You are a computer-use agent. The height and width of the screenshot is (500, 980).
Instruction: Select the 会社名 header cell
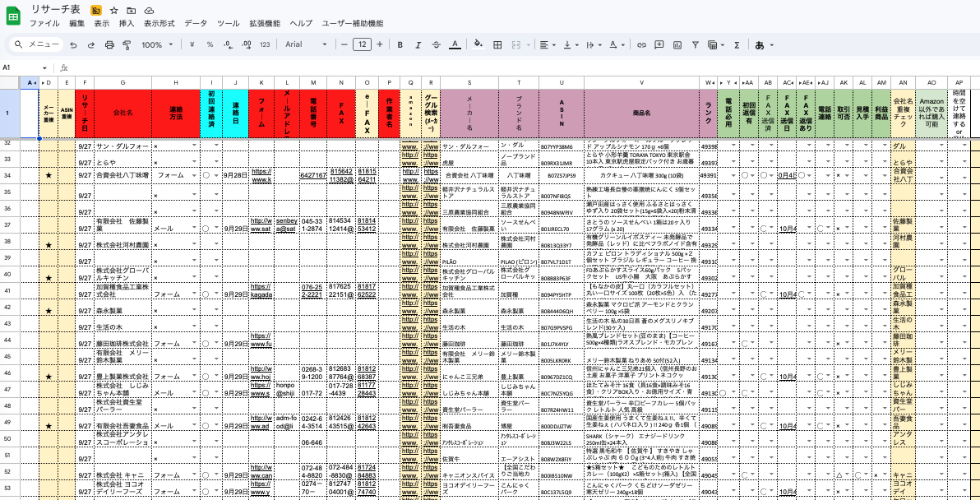point(122,113)
